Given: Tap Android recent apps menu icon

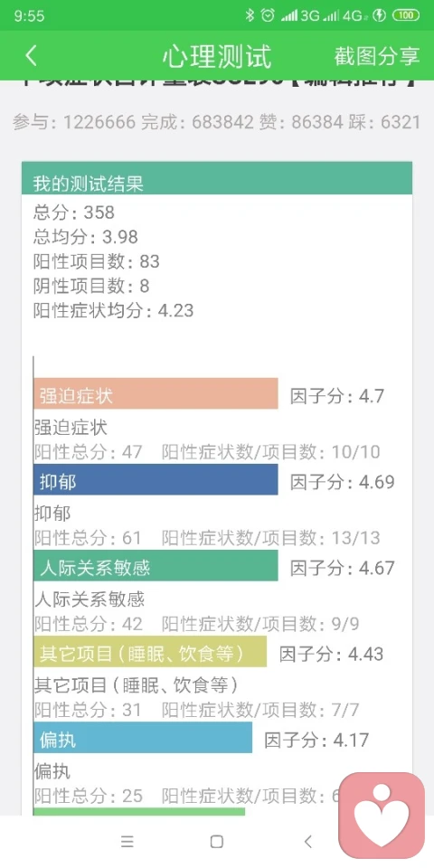Looking at the screenshot, I should point(127,842).
